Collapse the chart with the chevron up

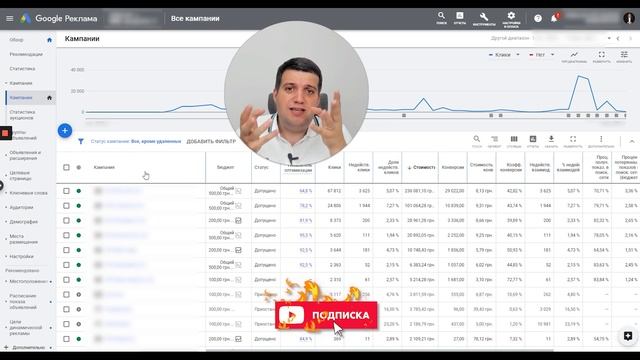click(631, 141)
